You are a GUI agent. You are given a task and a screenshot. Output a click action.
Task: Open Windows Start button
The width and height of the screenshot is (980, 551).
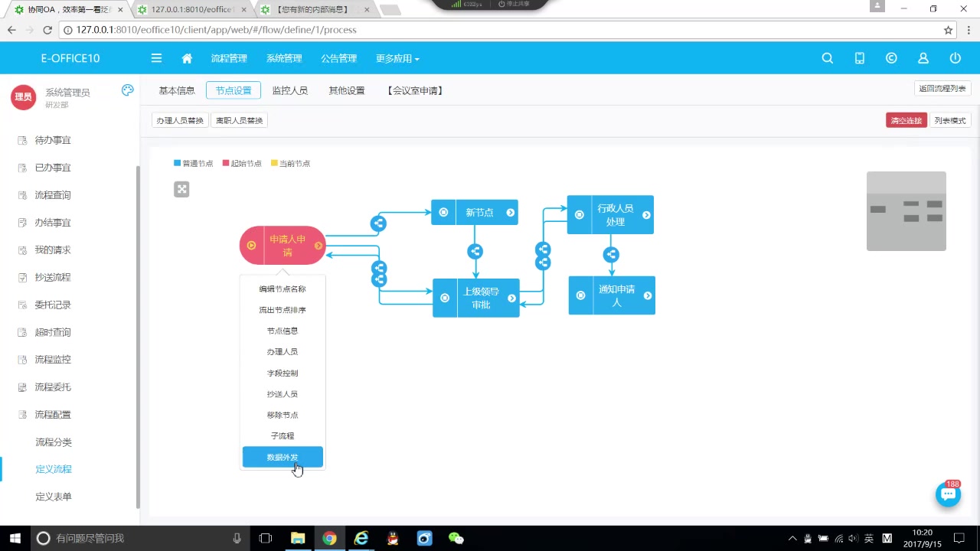[15, 538]
